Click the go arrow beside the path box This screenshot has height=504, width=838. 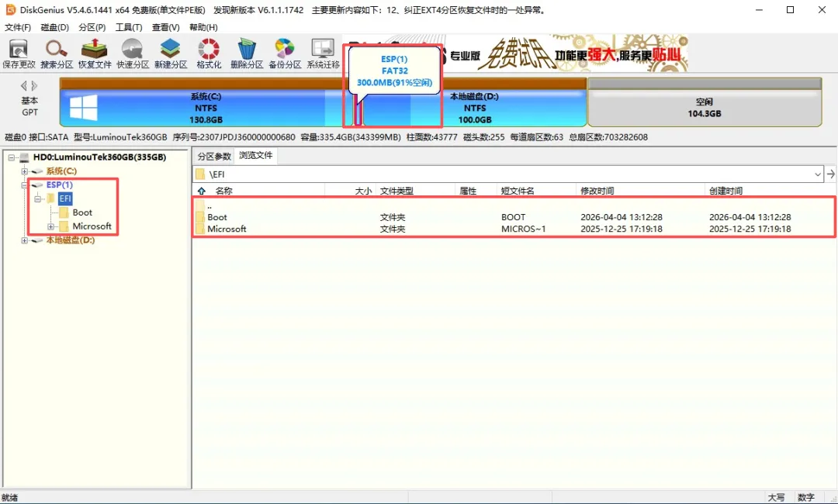pyautogui.click(x=830, y=174)
